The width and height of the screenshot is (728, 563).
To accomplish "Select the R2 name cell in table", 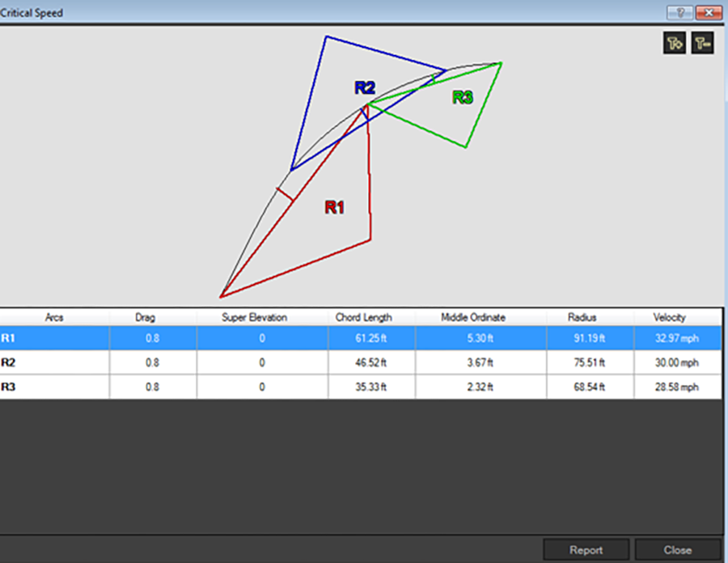I will pos(10,363).
